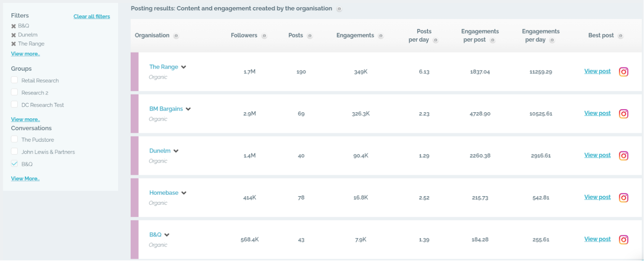Screen dimensions: 644x263
Task: Click View more under Filters
Action: [25, 54]
